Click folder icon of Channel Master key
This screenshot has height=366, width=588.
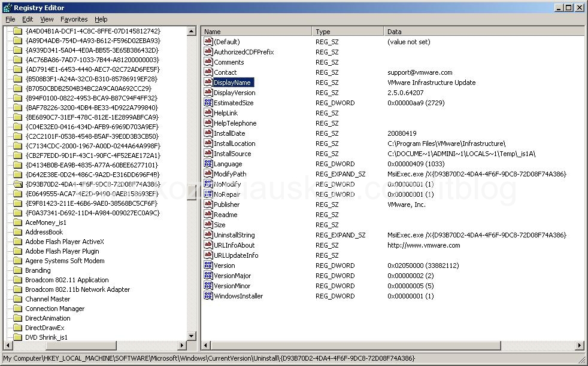coord(17,299)
